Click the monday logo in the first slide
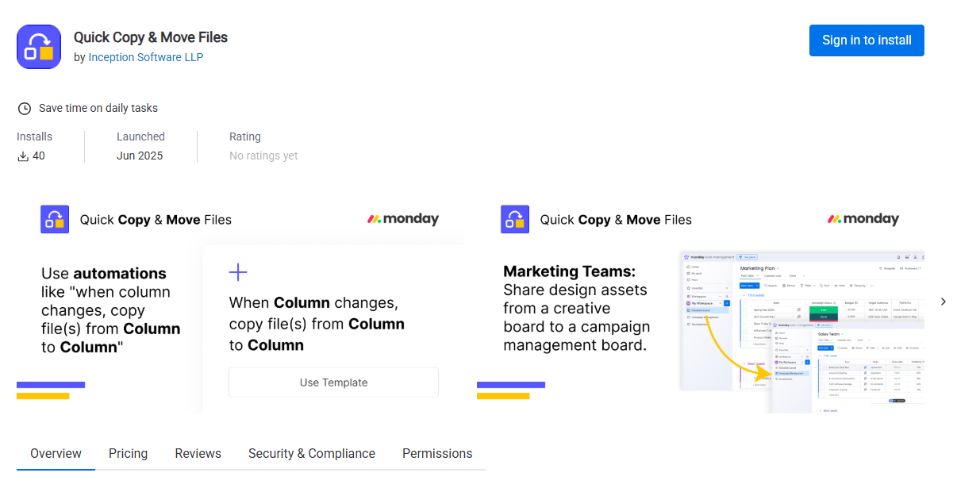Screen dimensions: 980x492 [x=403, y=219]
